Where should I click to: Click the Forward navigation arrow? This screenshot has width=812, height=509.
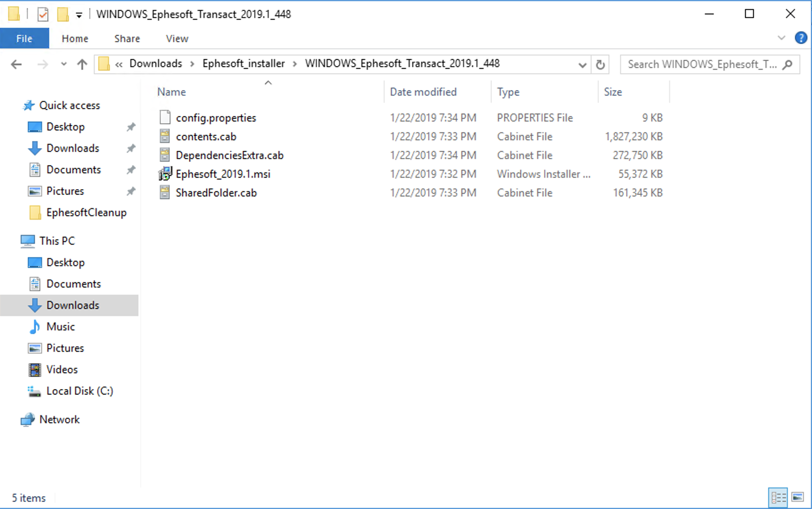click(43, 64)
